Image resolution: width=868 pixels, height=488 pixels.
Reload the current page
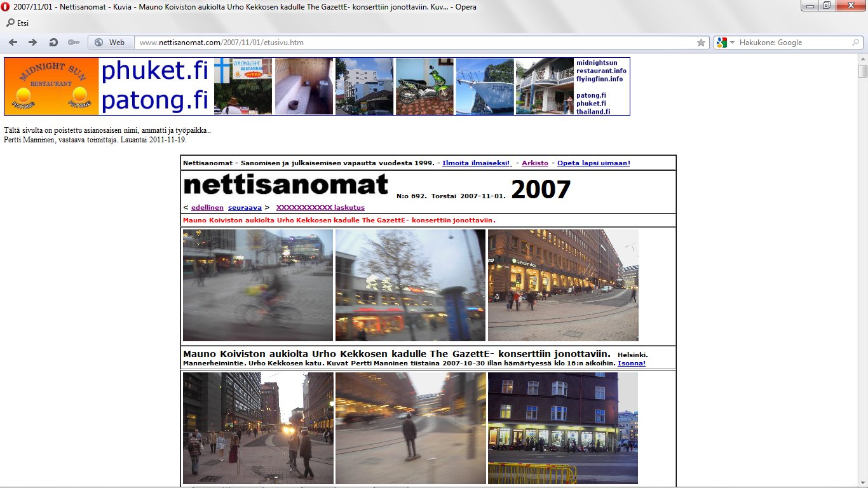[x=53, y=43]
